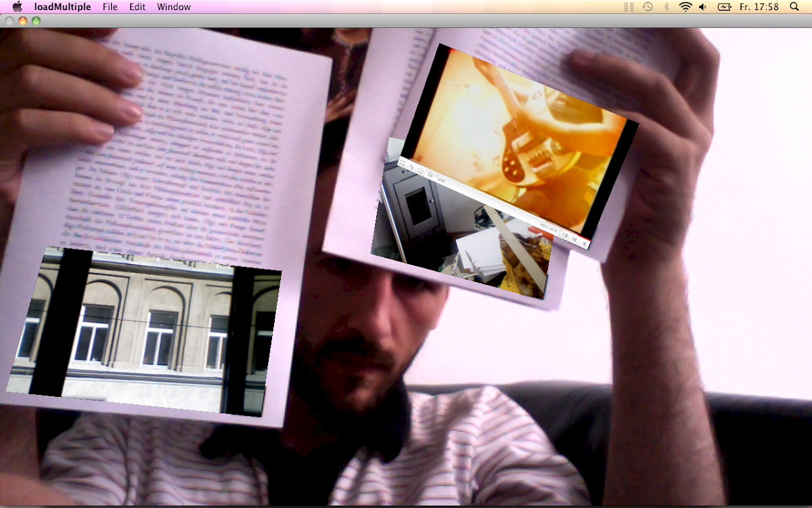The height and width of the screenshot is (508, 812).
Task: Click the green zoom window button
Action: 36,21
